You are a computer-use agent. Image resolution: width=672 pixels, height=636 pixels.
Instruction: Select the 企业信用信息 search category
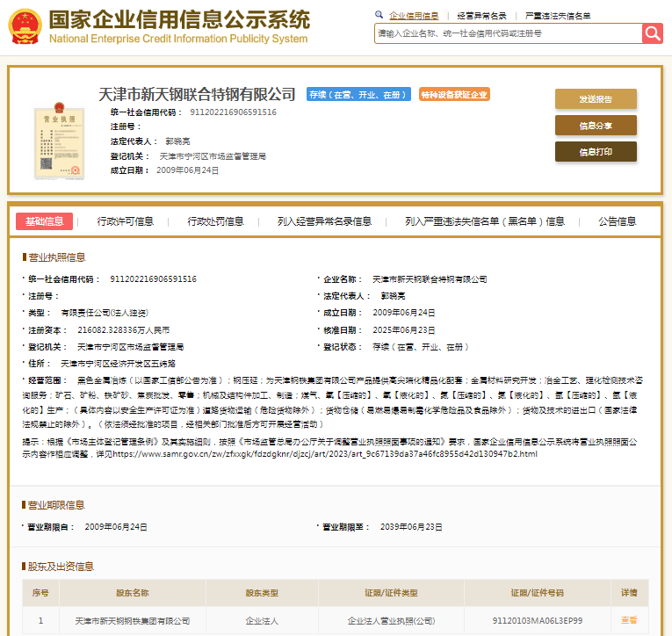click(x=414, y=16)
